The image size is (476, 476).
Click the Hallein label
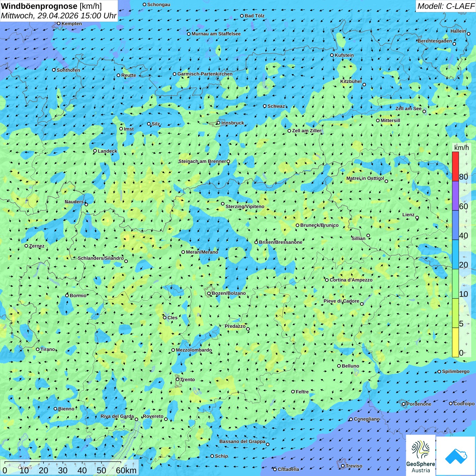coord(458,31)
